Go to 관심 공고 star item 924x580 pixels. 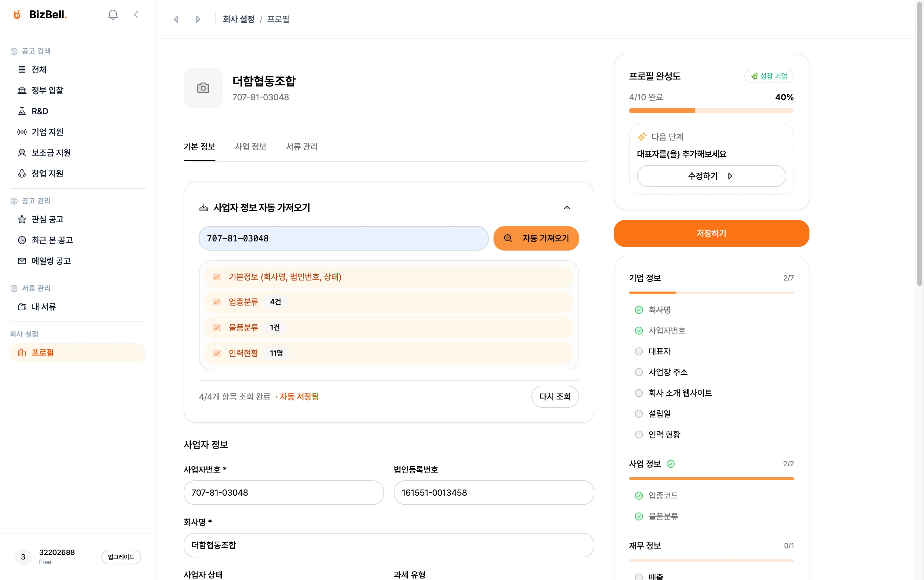[47, 219]
